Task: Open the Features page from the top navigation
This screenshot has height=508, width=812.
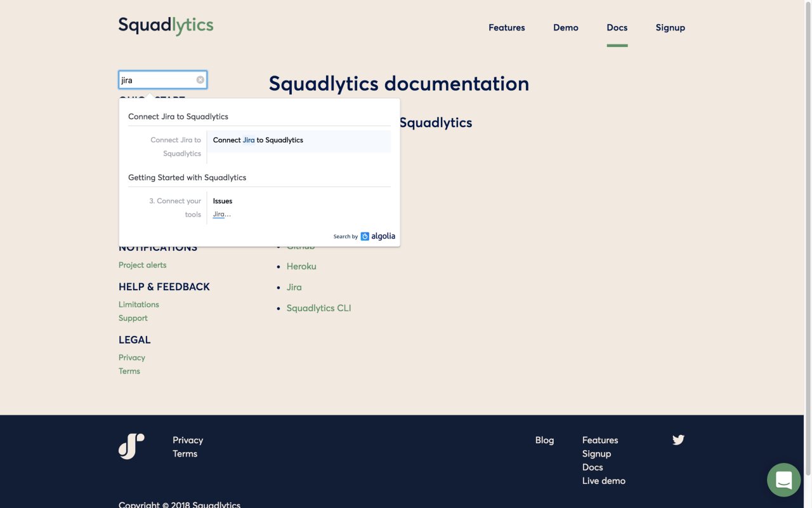Action: point(506,27)
